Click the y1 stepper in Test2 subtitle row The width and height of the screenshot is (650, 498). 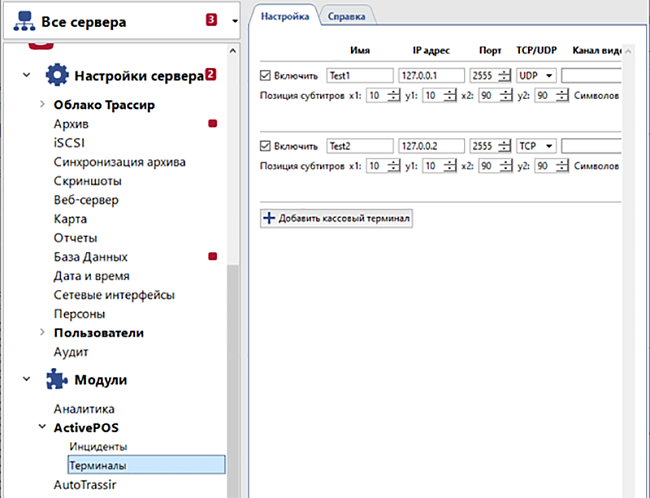450,166
